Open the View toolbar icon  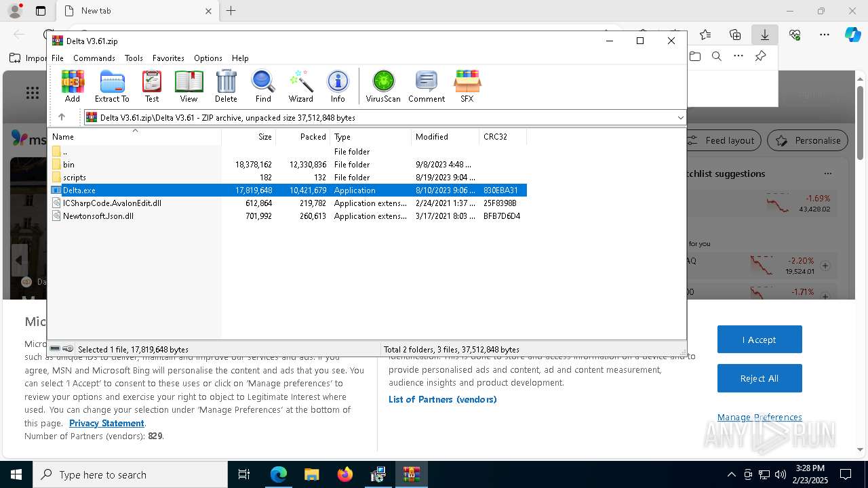coord(189,86)
